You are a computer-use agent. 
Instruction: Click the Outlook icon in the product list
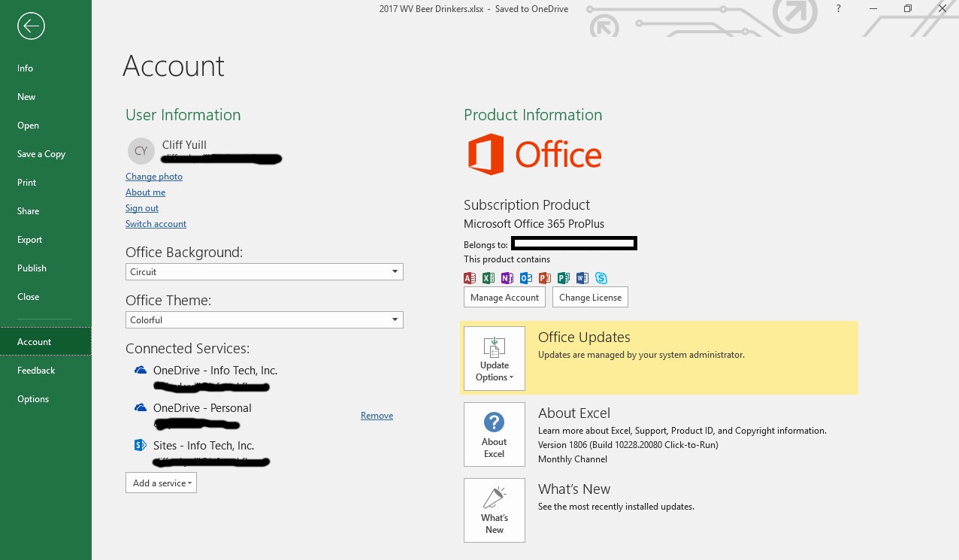(526, 278)
